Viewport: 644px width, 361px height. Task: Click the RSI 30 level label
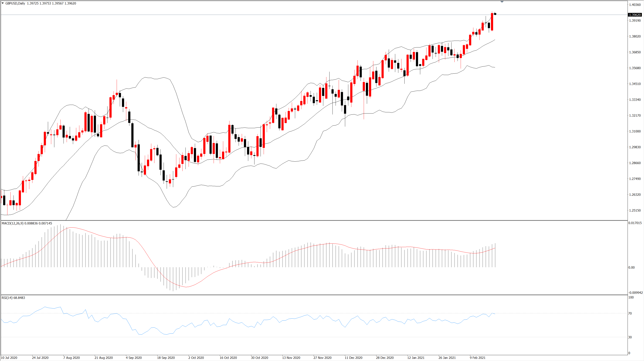630,337
